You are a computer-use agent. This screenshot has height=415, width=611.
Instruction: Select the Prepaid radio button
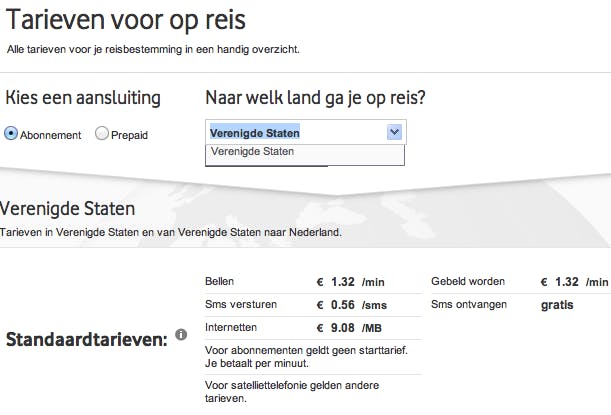[x=102, y=133]
